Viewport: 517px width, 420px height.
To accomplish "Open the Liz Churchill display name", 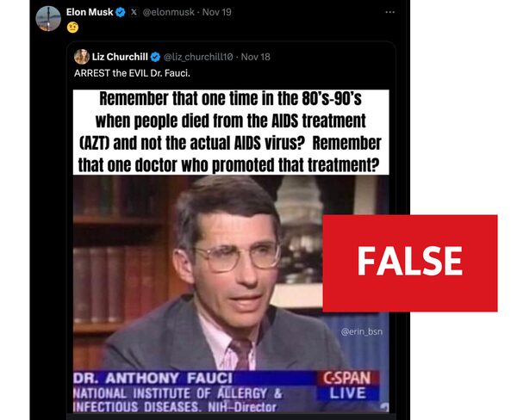I will pos(120,57).
